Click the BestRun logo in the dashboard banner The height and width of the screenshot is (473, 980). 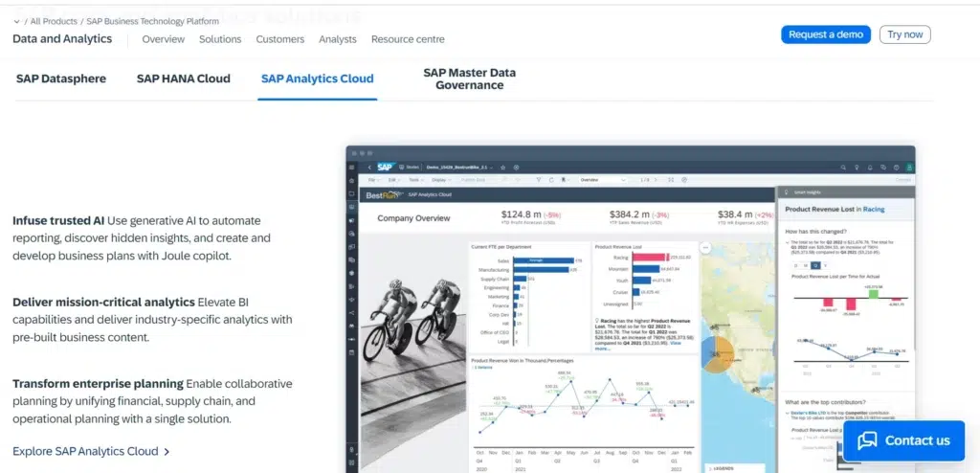tap(385, 195)
